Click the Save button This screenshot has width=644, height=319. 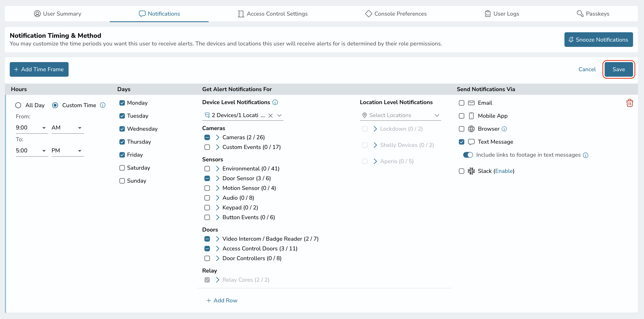[x=618, y=69]
